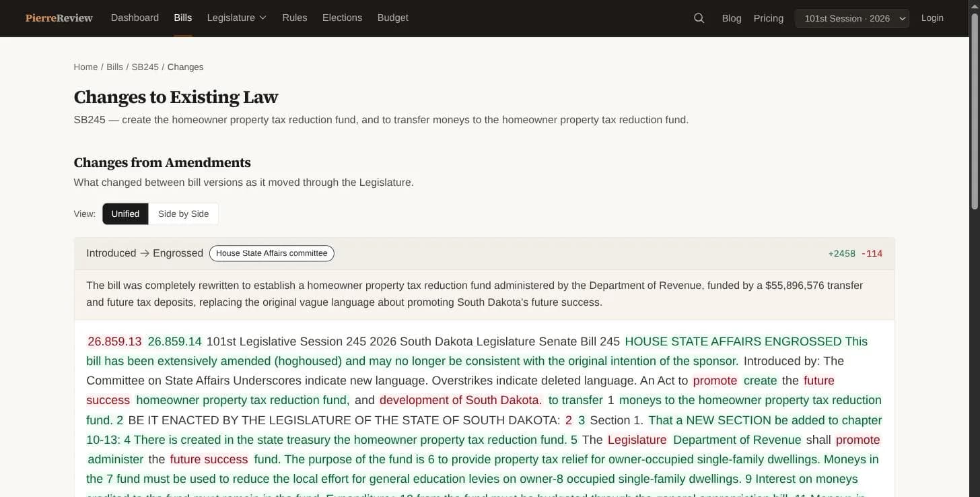Click the Changes from Amendments heading
The image size is (980, 497).
tap(162, 162)
